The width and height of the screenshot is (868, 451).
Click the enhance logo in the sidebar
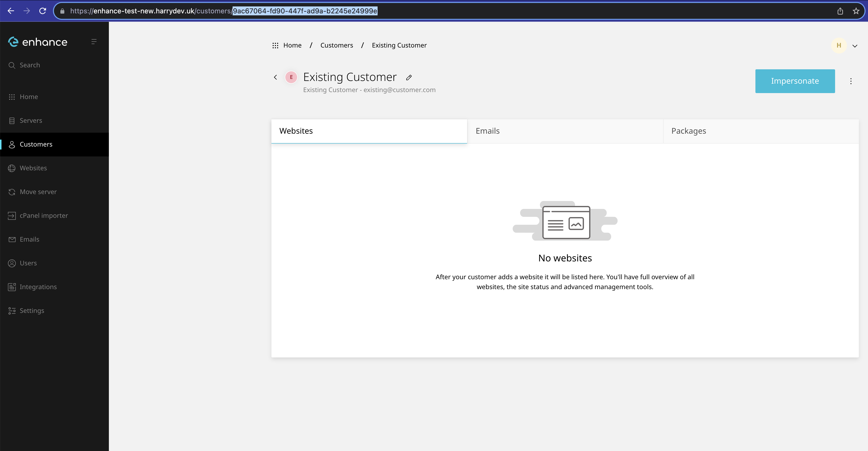[38, 42]
